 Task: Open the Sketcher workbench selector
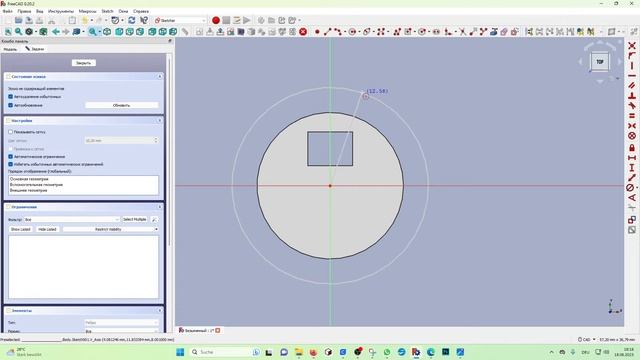click(x=180, y=20)
